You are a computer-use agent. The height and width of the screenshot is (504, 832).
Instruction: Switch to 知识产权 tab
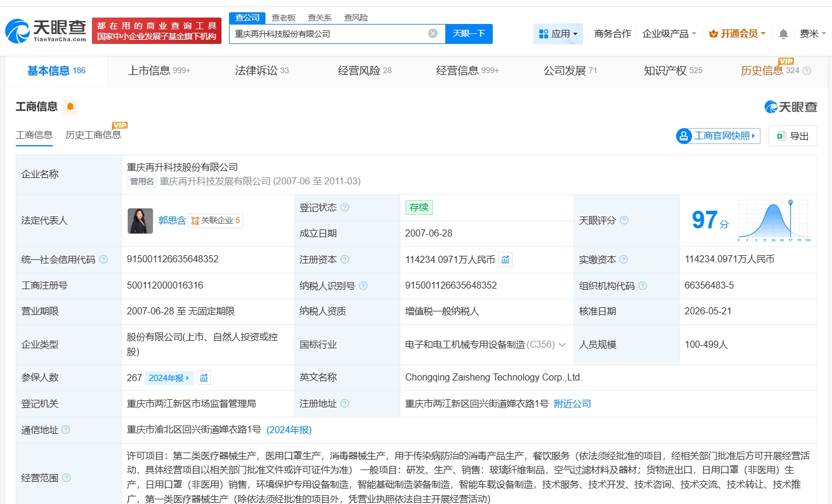click(x=673, y=71)
